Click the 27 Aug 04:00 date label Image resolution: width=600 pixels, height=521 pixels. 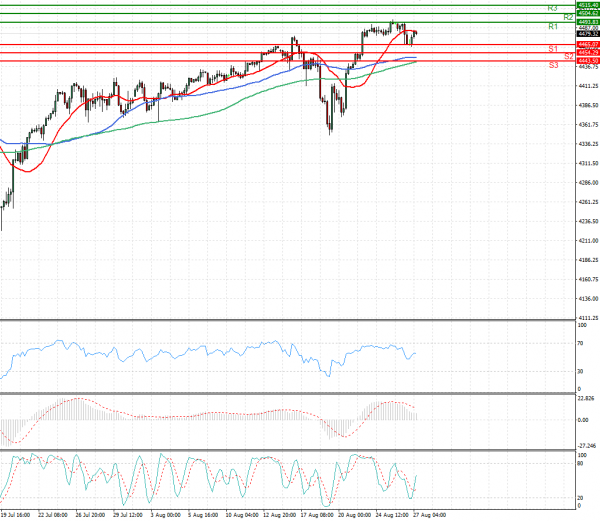[429, 515]
